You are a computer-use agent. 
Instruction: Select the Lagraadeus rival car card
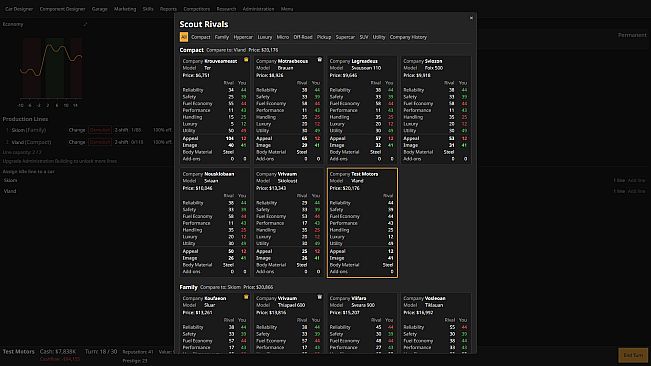click(362, 110)
